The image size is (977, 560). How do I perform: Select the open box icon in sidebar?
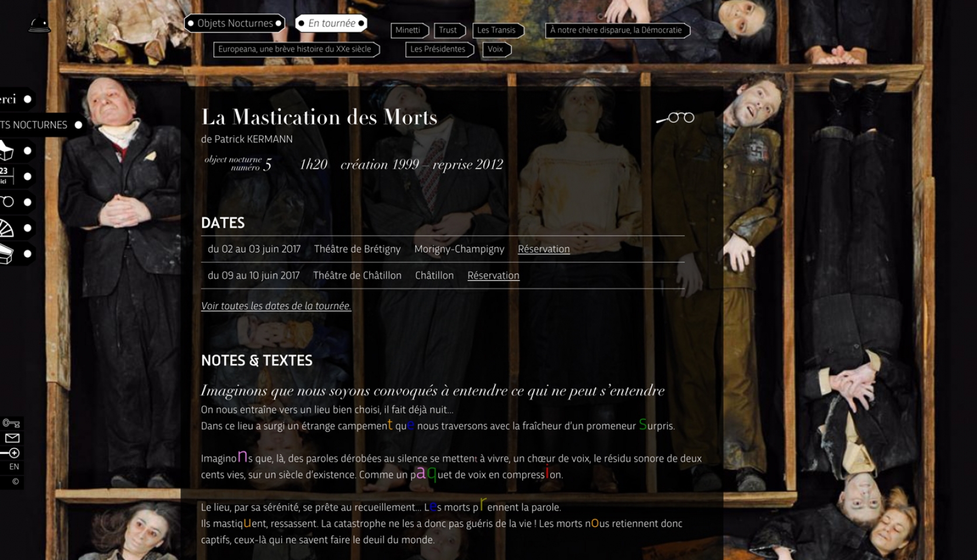click(x=6, y=150)
